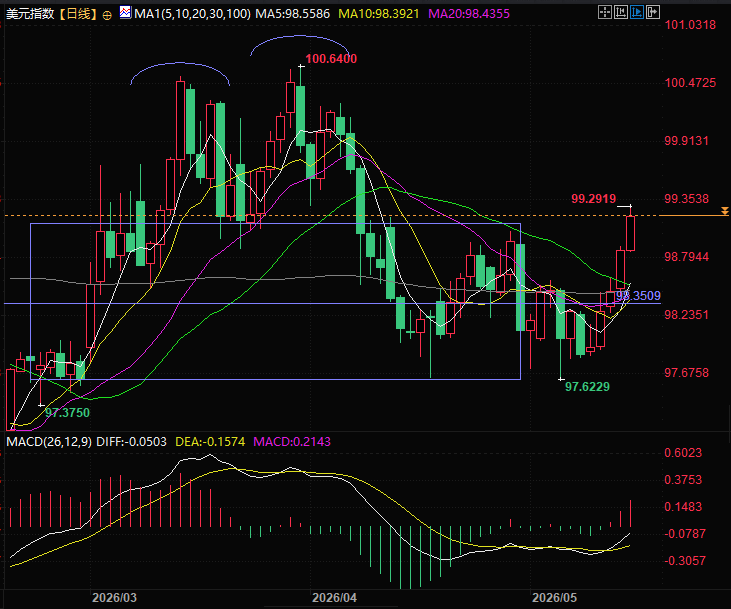
Task: Click the 2026/03 date axis label
Action: click(114, 598)
